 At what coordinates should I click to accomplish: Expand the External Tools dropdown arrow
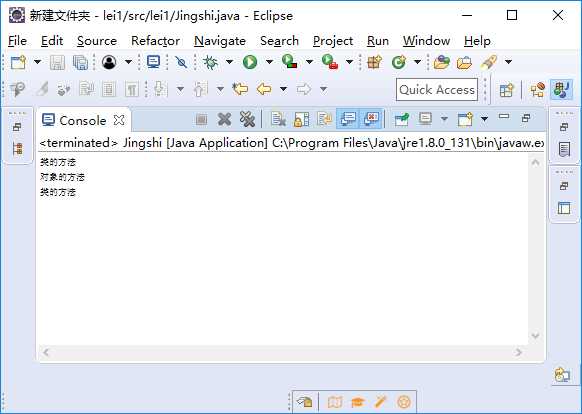349,62
